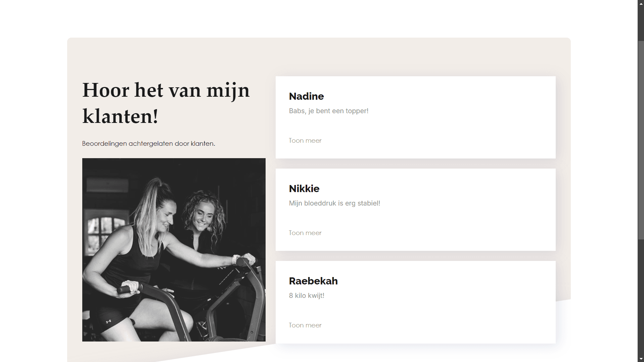Image resolution: width=644 pixels, height=362 pixels.
Task: Click the Raebekah review title
Action: tap(313, 281)
